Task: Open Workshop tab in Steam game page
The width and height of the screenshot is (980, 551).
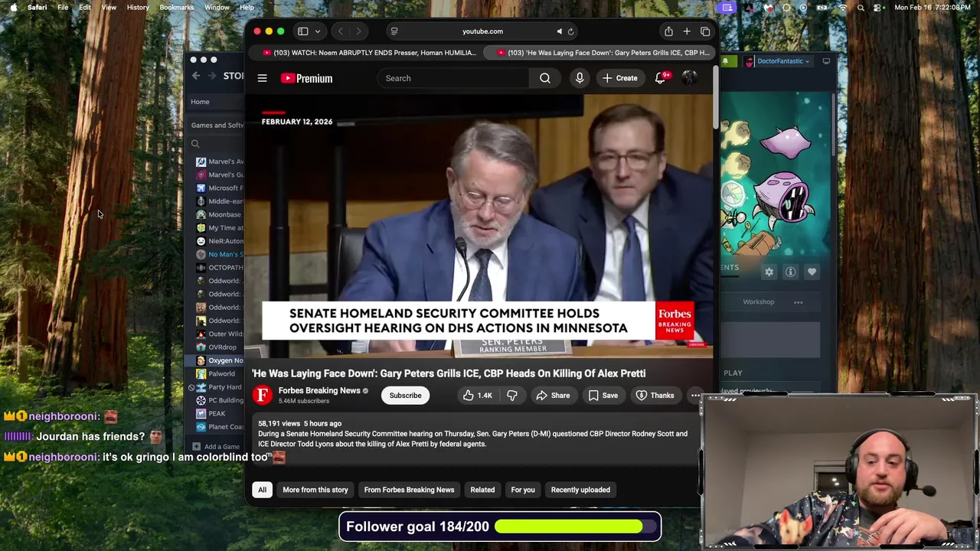Action: [x=759, y=302]
